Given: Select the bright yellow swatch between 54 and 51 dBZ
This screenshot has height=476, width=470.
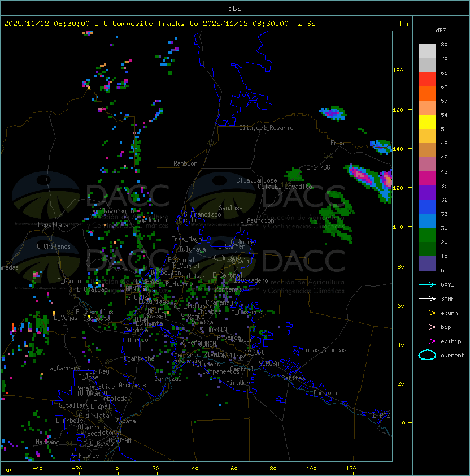Looking at the screenshot, I should point(427,122).
